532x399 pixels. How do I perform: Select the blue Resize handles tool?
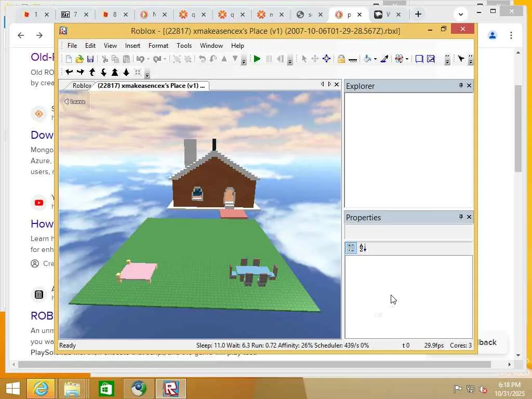click(x=326, y=59)
